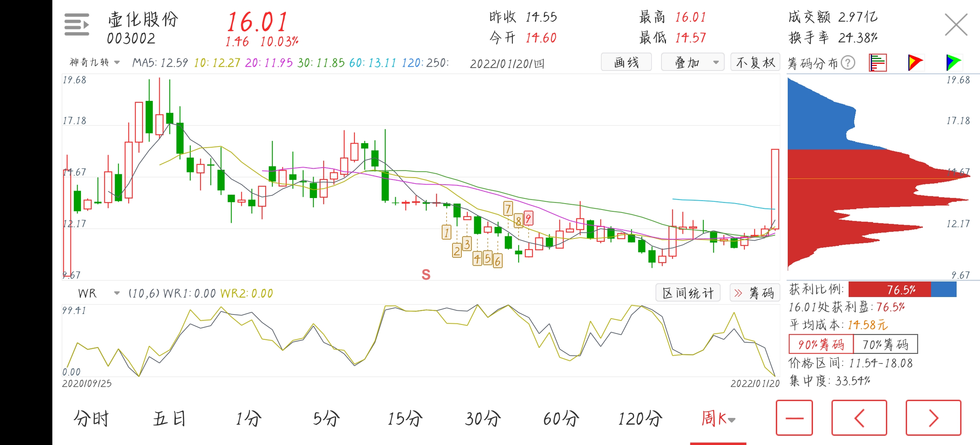980x445 pixels.
Task: Go to next candle with right arrow
Action: 933,418
